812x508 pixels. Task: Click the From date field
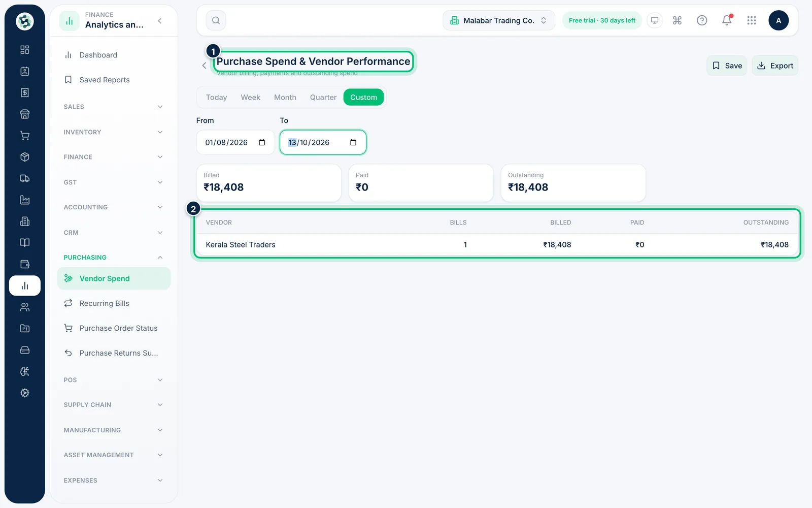235,142
